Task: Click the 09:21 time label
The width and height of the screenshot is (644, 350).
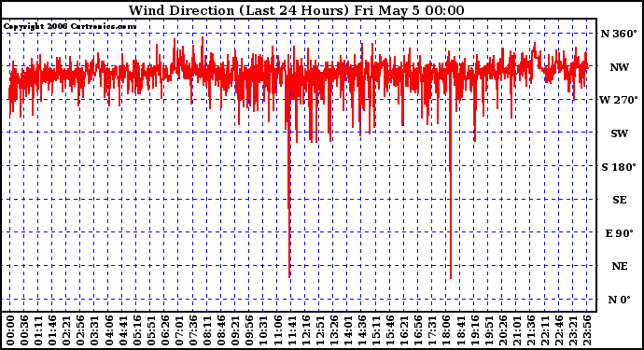Action: point(235,330)
